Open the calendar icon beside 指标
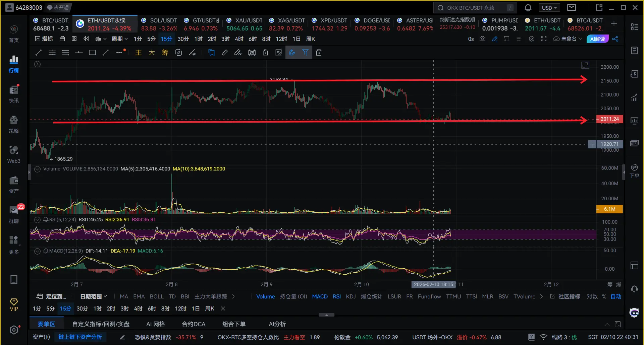Screen dimensions: 644x345 (x=62, y=39)
